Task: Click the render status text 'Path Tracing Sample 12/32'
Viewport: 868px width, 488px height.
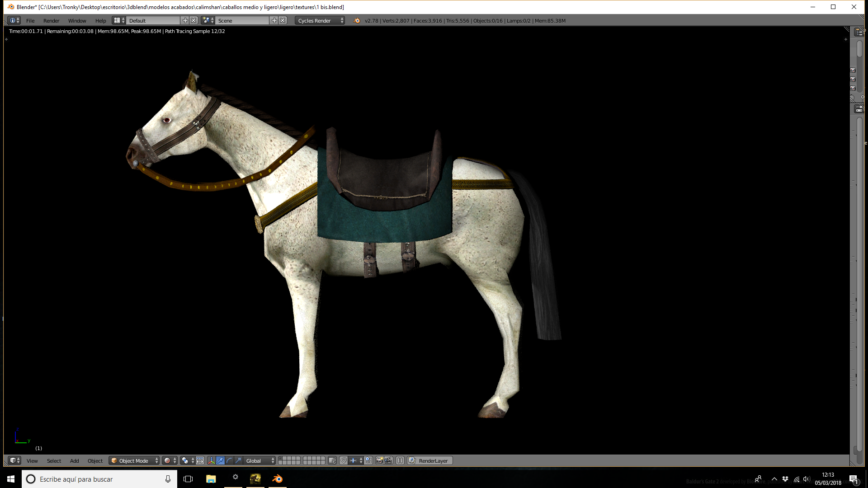Action: (195, 31)
